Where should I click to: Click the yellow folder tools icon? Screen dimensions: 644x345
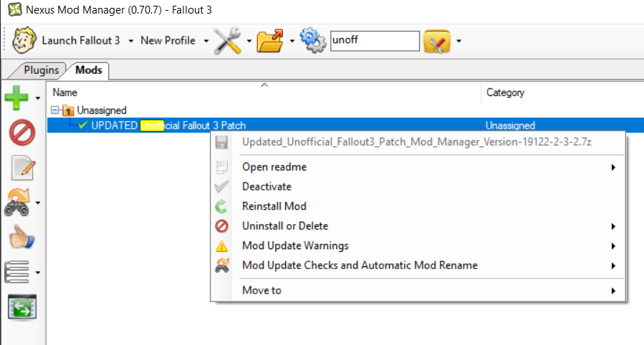pos(437,41)
